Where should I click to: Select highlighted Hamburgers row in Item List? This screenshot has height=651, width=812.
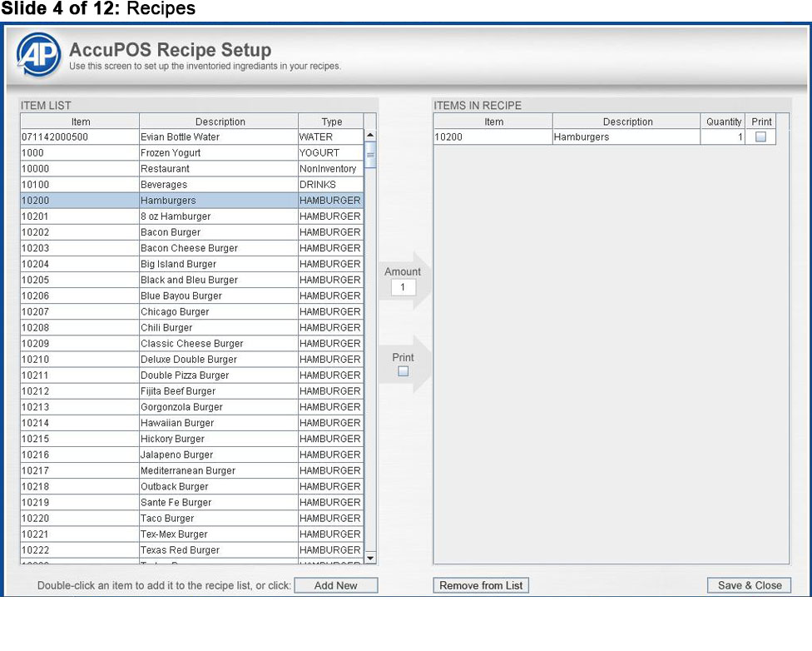click(192, 201)
